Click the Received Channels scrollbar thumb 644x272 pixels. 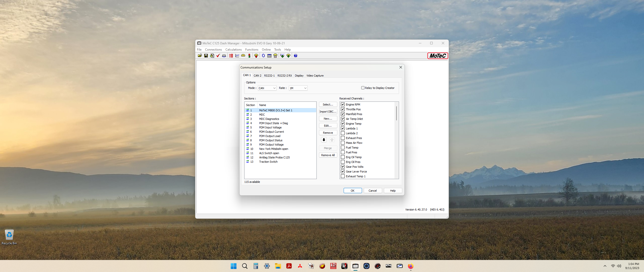point(396,113)
